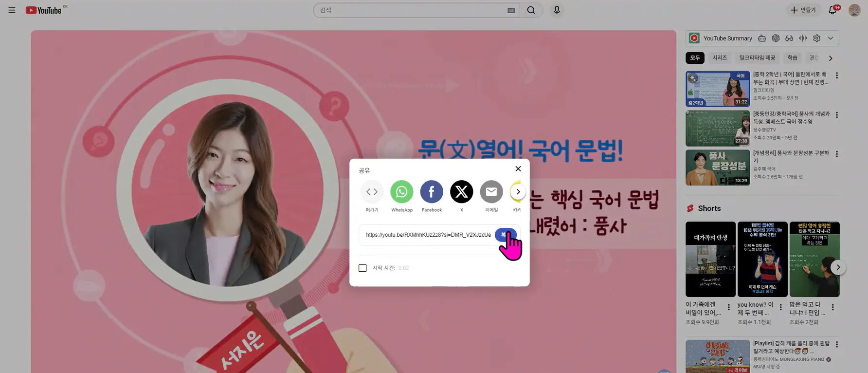
Task: Click channel name 김주혜 국어
Action: point(764,169)
